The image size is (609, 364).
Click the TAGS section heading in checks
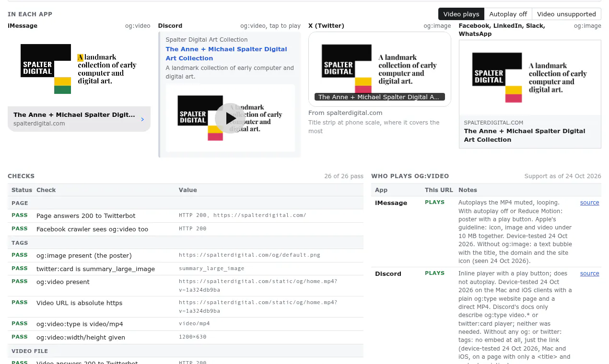(20, 243)
